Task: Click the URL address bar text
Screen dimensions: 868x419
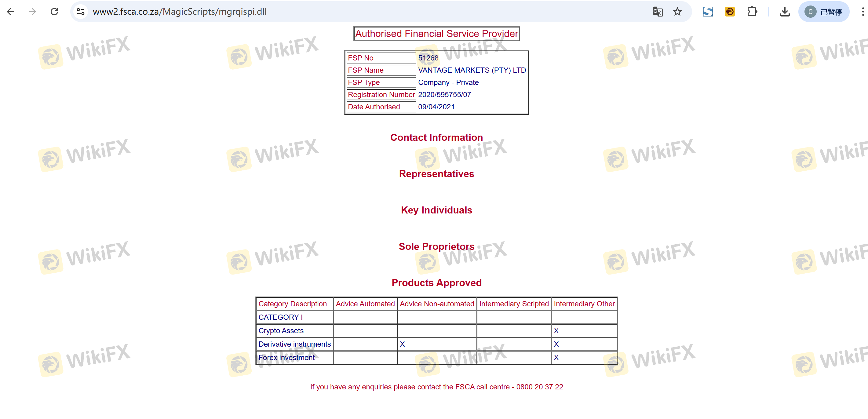Action: click(180, 12)
